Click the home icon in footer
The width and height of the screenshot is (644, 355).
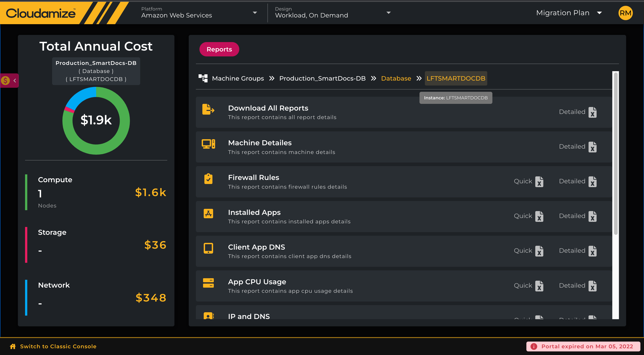pos(13,346)
